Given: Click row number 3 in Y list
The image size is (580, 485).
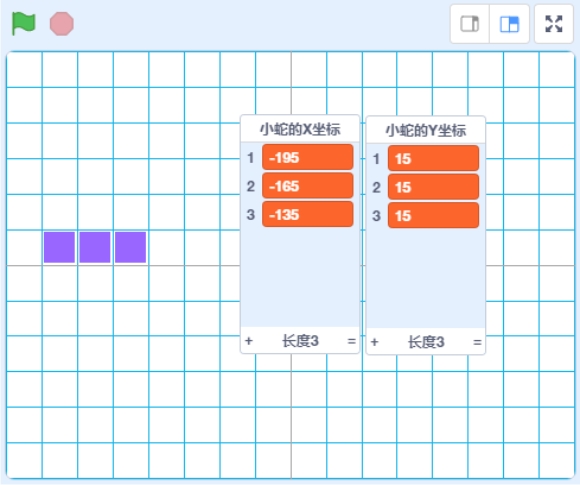Looking at the screenshot, I should pos(377,216).
